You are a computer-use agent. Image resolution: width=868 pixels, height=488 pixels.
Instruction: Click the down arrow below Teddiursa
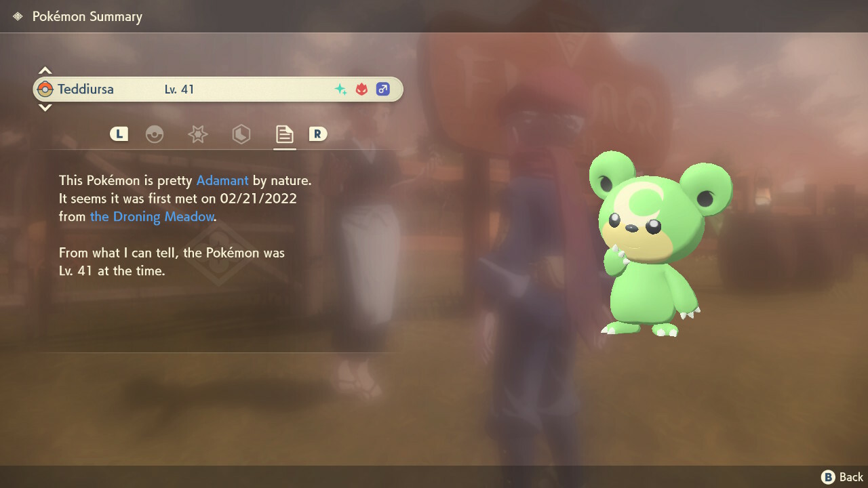(45, 108)
